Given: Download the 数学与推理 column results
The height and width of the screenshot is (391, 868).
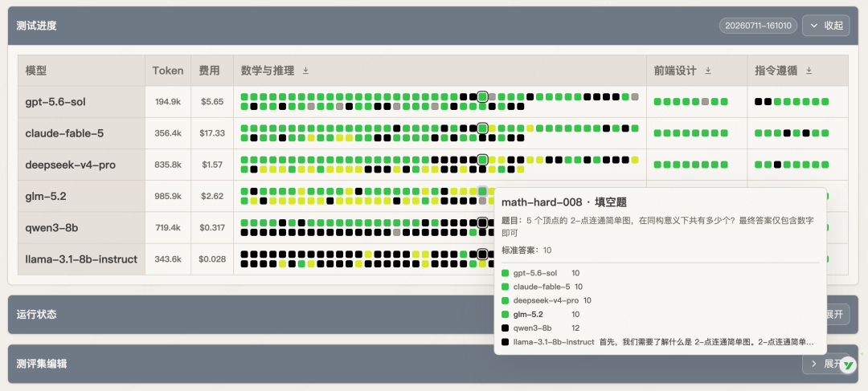Looking at the screenshot, I should [305, 71].
